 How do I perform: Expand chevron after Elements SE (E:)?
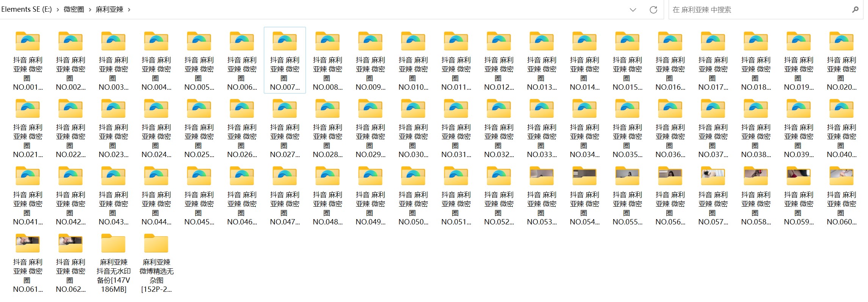click(x=58, y=10)
